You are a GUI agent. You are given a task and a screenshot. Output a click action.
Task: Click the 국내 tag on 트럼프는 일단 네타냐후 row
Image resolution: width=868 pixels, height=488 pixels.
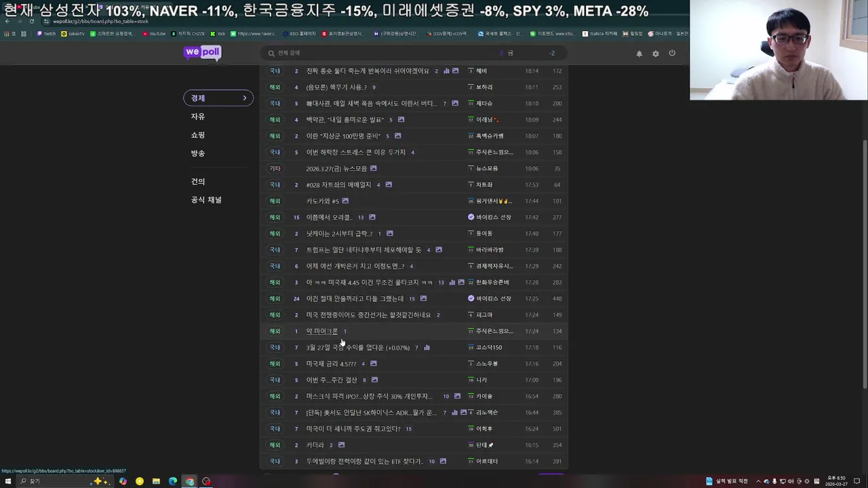[275, 249]
